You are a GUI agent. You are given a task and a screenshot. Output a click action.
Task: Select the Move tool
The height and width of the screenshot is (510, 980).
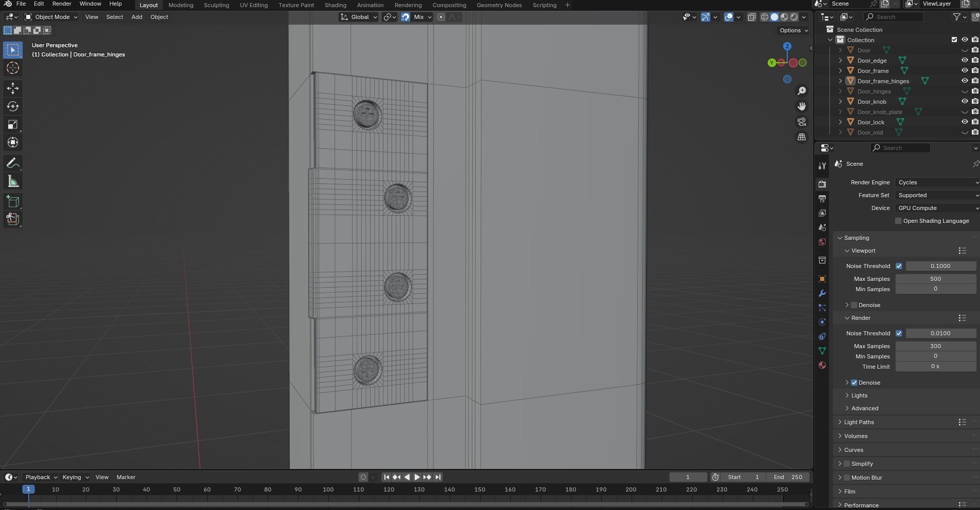(13, 88)
